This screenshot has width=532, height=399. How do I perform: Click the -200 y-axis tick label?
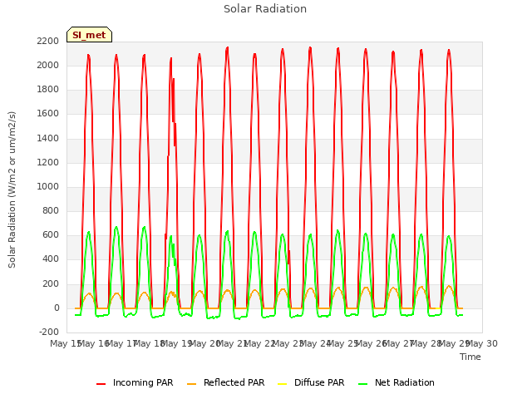pyautogui.click(x=49, y=332)
